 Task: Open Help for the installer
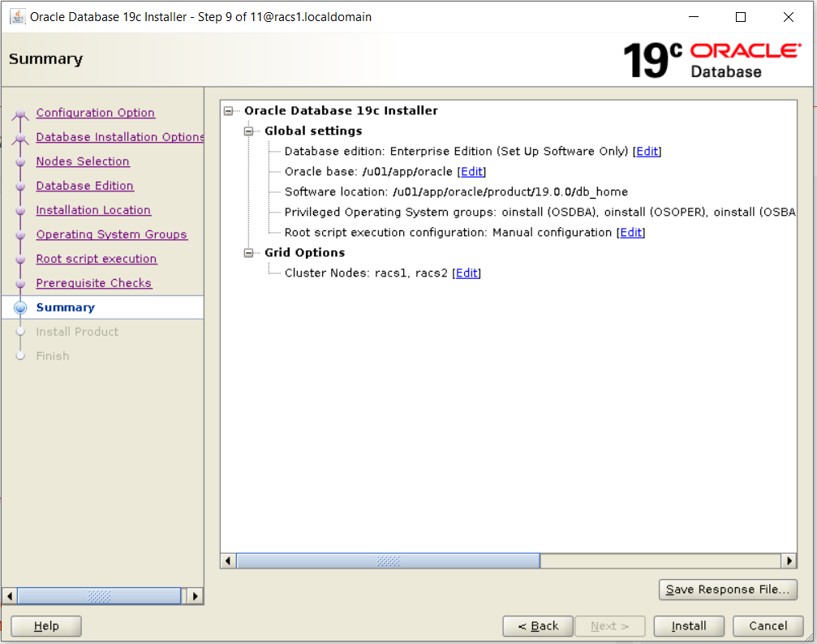point(46,626)
